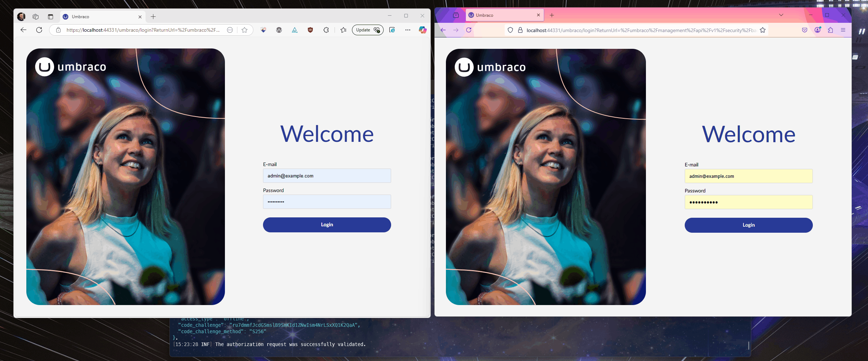Viewport: 868px width, 361px height.
Task: Open a new tab in Edge
Action: [x=153, y=17]
